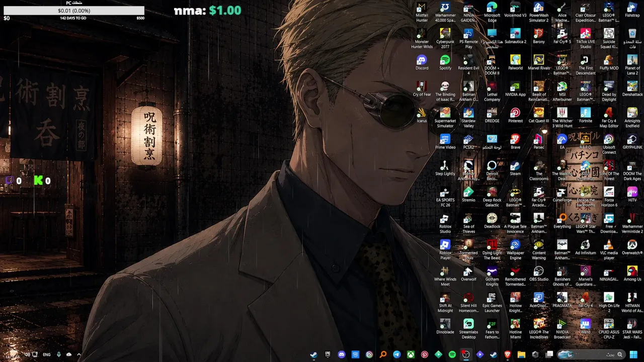Image resolution: width=644 pixels, height=362 pixels.
Task: Open OBS Studio from the desktop
Action: [x=539, y=274]
